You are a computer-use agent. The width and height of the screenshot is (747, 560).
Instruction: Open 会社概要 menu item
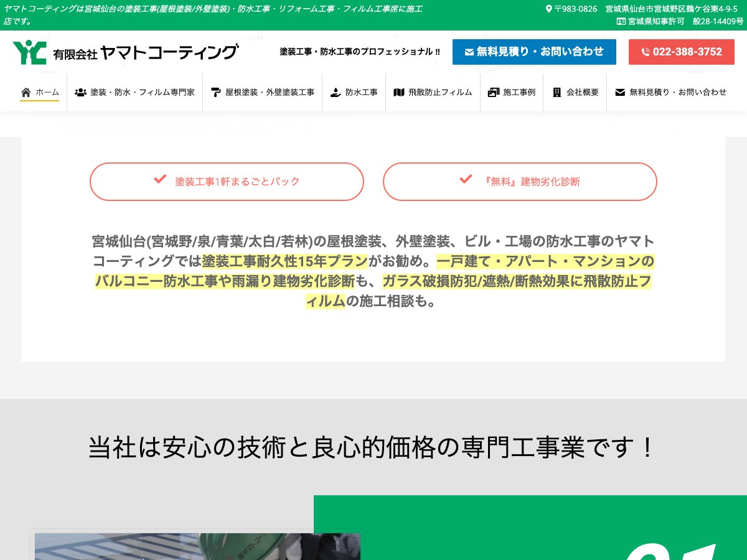[x=575, y=92]
